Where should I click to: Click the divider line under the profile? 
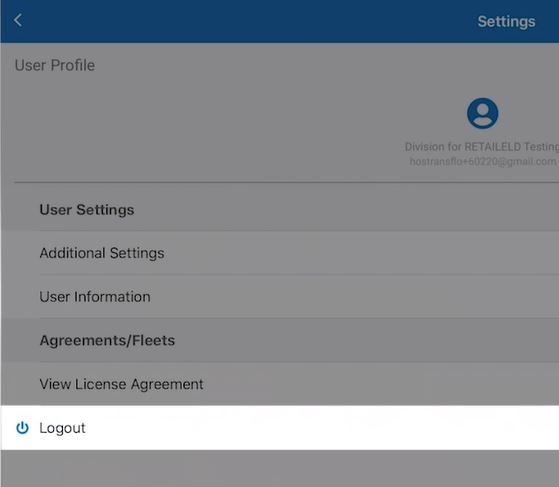coord(286,182)
